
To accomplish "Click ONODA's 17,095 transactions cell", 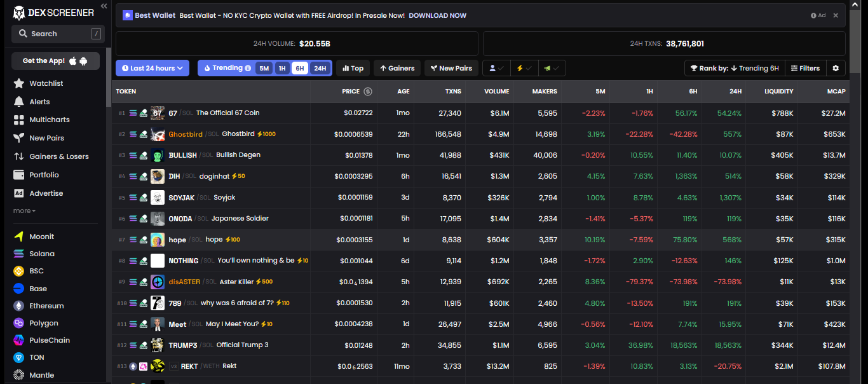I will pyautogui.click(x=451, y=219).
